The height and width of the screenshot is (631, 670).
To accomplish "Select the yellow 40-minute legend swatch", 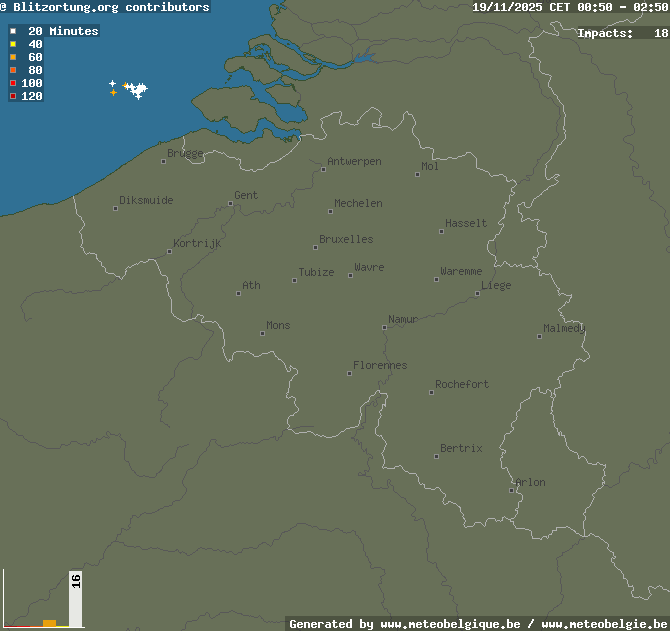I will (x=13, y=44).
